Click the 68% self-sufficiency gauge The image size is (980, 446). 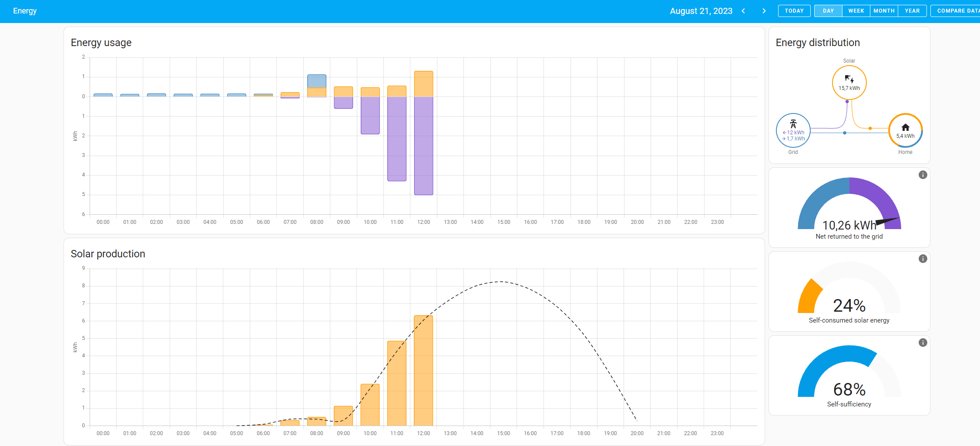(x=849, y=371)
